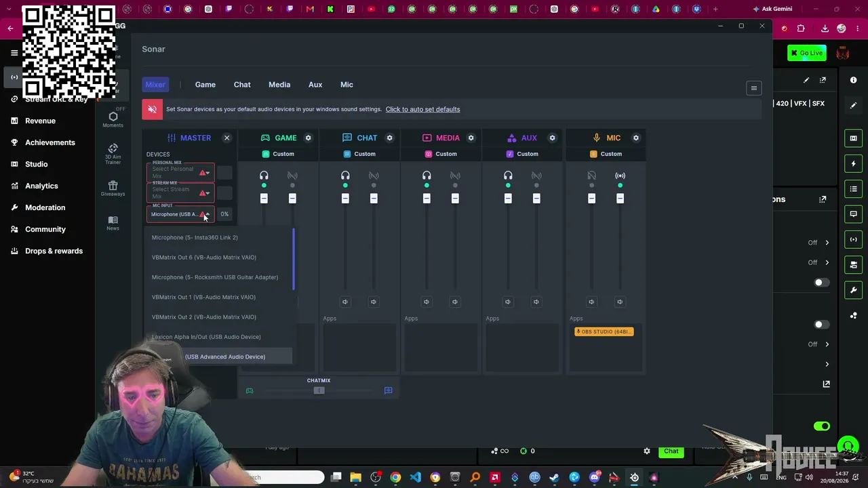This screenshot has height=488, width=868.
Task: Open the Media channel settings gear
Action: [x=471, y=138]
